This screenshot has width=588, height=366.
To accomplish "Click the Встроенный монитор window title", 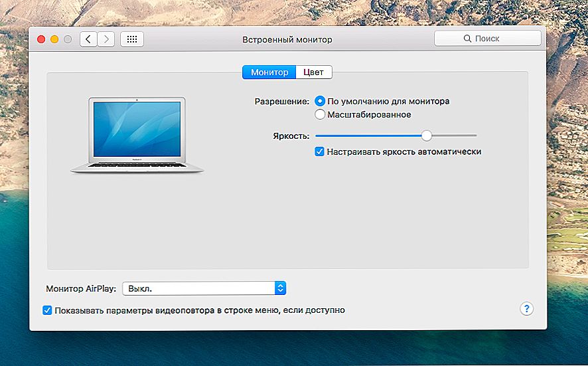I will 287,39.
